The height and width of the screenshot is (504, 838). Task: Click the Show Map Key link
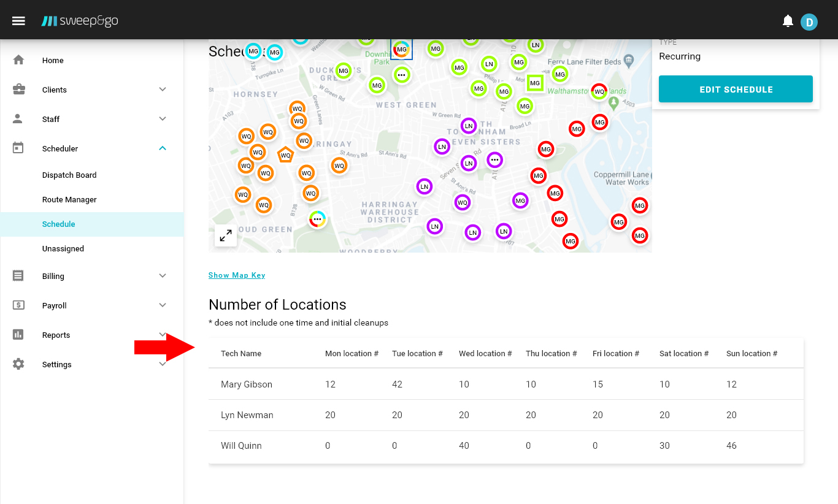(237, 275)
